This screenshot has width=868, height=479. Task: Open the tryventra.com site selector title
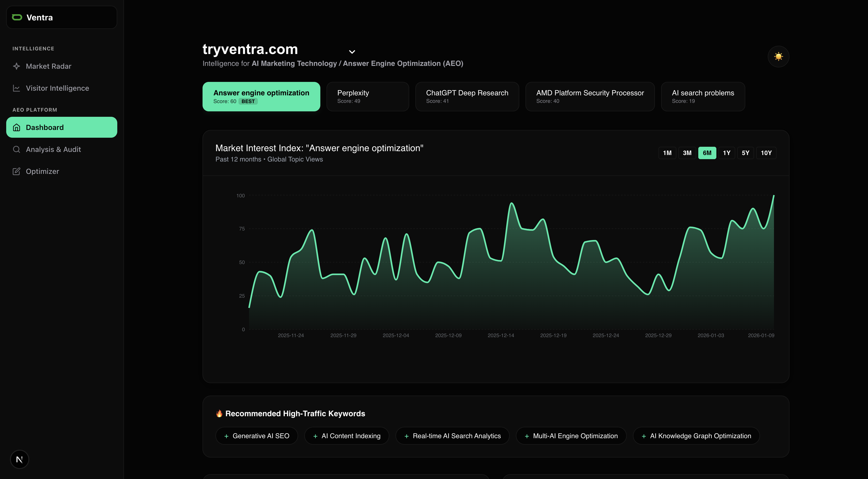[x=250, y=49]
